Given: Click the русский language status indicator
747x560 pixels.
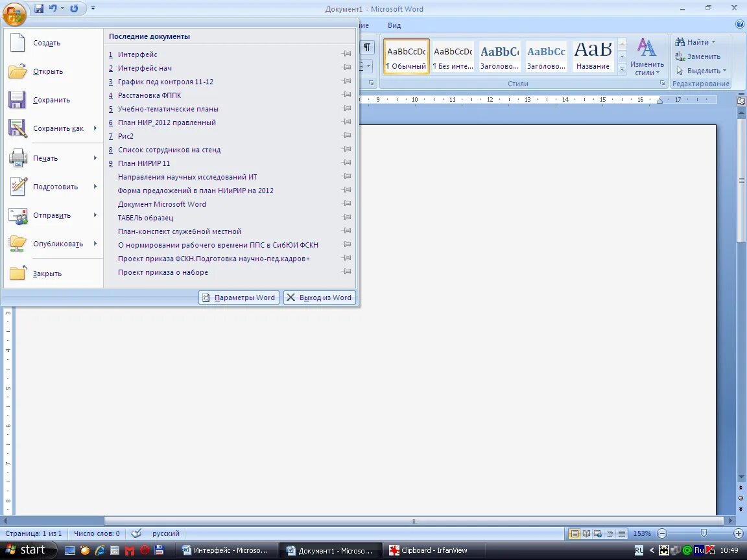Looking at the screenshot, I should tap(166, 533).
